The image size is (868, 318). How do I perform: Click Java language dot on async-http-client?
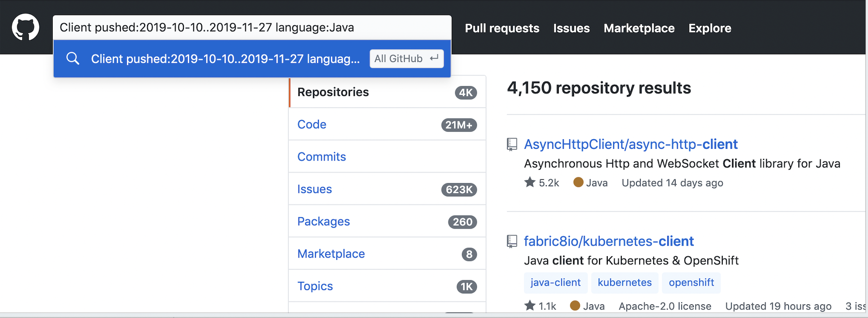click(578, 182)
